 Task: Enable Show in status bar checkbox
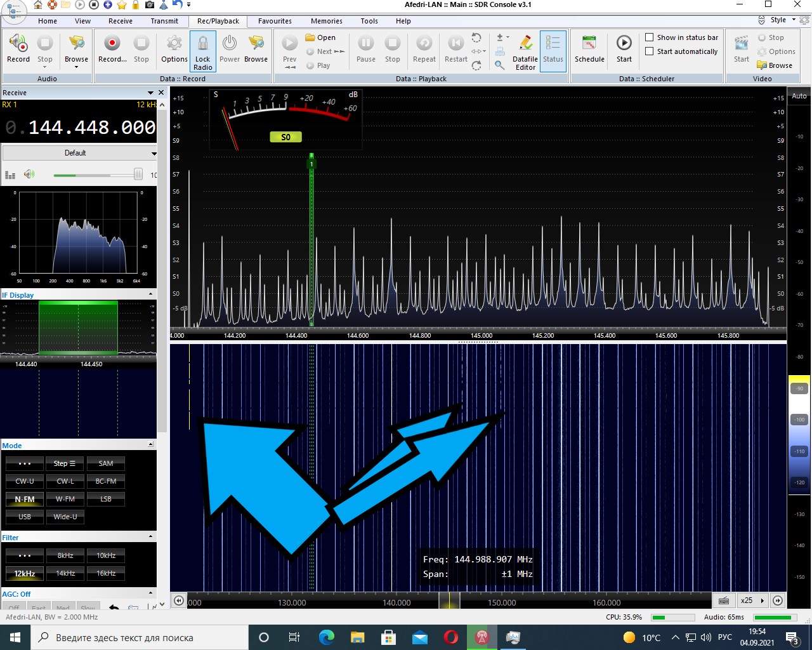pos(650,37)
